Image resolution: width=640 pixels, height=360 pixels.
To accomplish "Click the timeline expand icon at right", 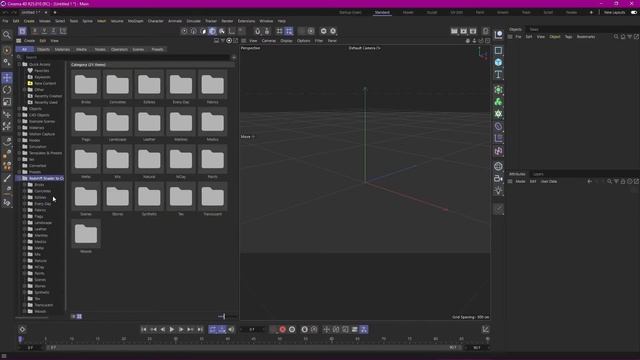I will click(x=485, y=329).
